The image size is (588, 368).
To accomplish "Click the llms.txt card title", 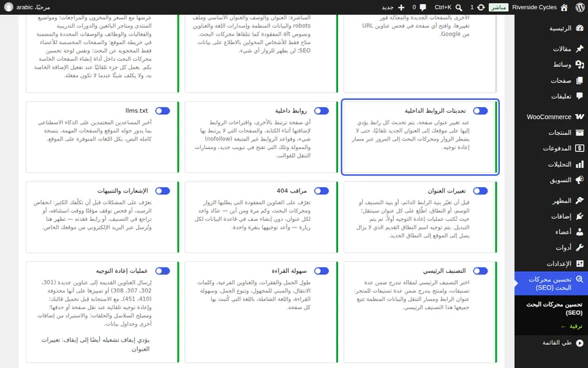I will pyautogui.click(x=137, y=111).
